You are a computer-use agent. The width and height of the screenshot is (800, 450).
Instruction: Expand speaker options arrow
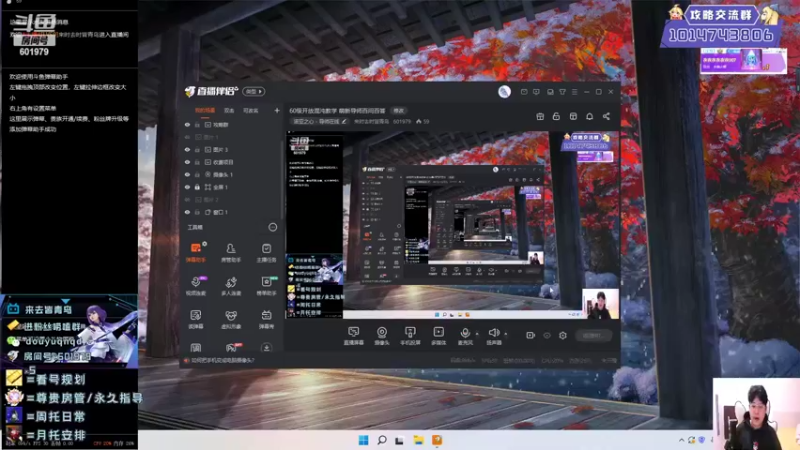pyautogui.click(x=506, y=334)
